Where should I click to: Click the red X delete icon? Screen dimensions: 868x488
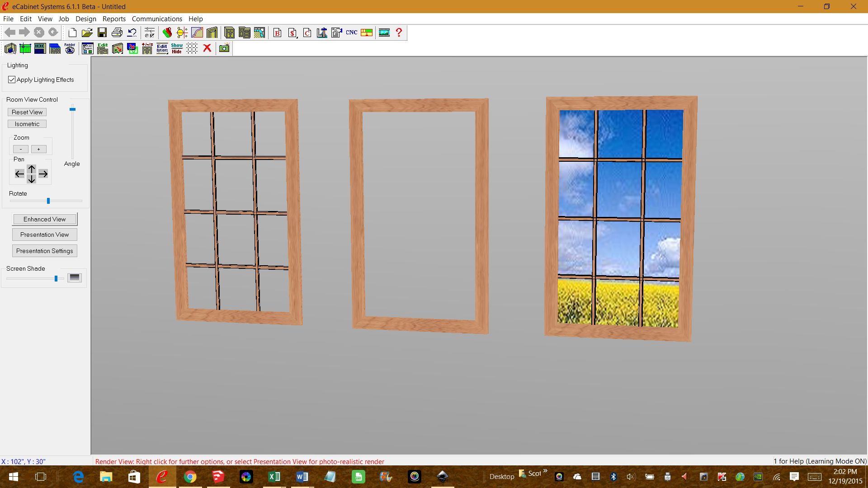point(207,48)
